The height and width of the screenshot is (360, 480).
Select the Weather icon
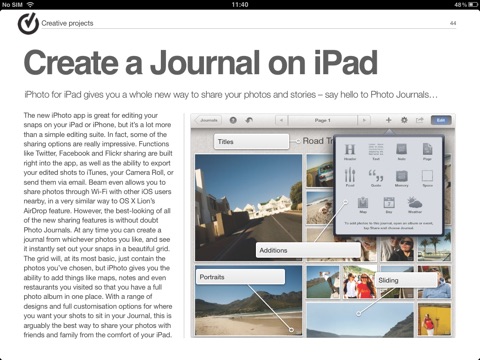pyautogui.click(x=415, y=202)
